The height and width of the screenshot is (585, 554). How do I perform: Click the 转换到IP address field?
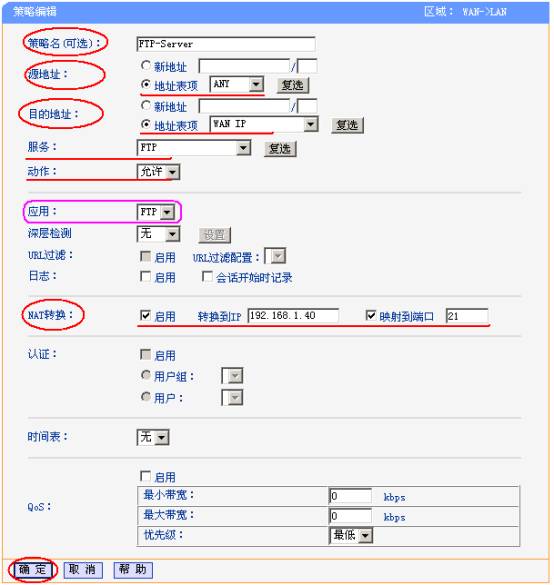(293, 316)
